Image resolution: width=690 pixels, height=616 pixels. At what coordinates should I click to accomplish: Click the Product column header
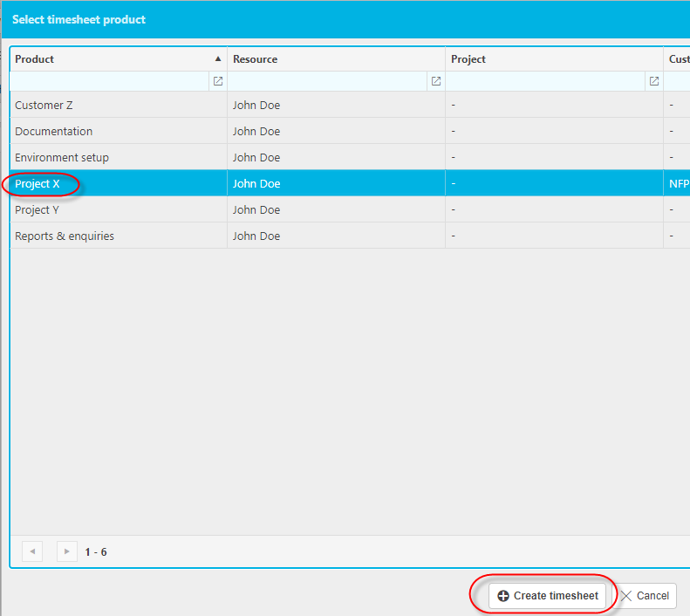[35, 59]
